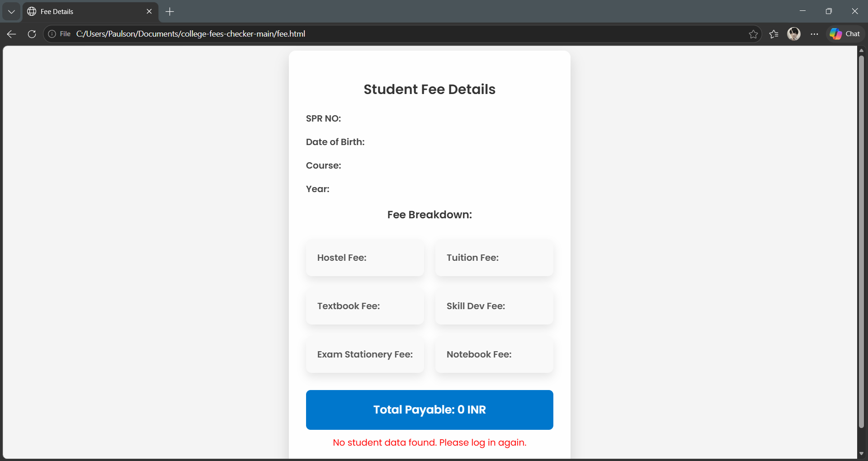Click the Hostel Fee card
The image size is (868, 461).
(365, 258)
